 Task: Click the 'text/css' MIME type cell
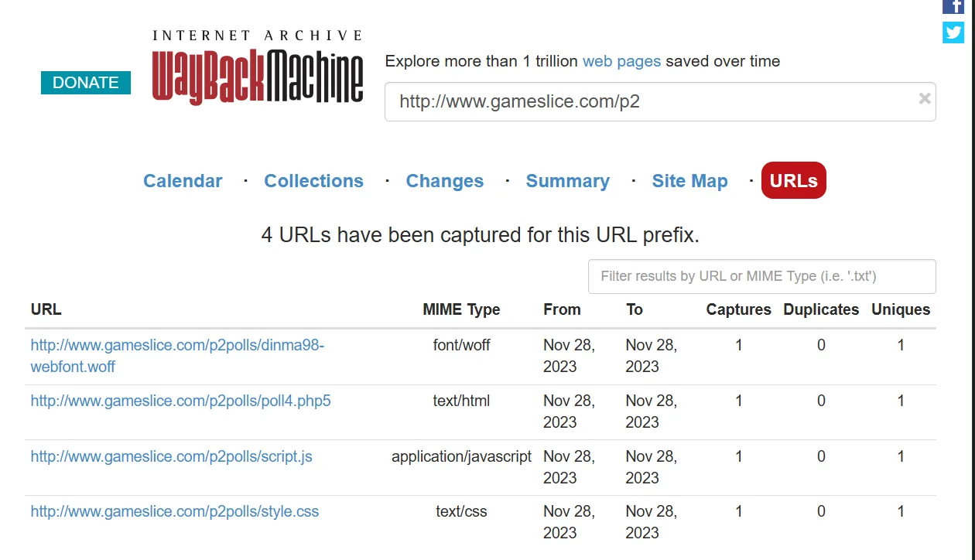click(x=461, y=511)
